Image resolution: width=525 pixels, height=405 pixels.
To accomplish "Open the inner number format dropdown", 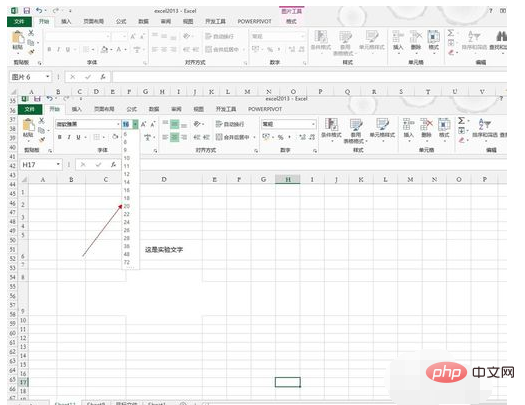I will [313, 124].
